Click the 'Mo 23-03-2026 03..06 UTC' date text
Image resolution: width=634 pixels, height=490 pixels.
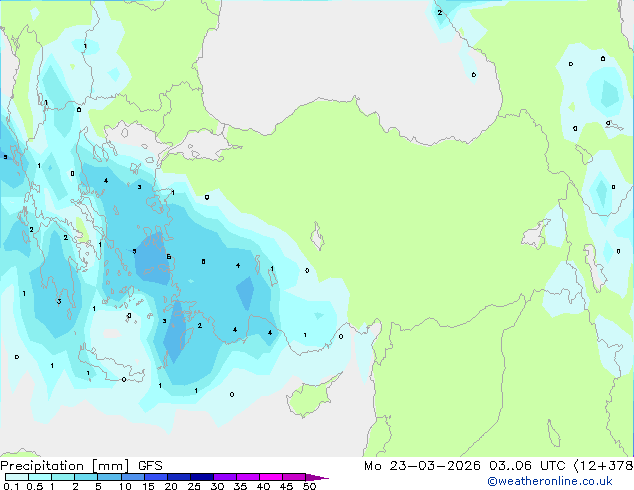pyautogui.click(x=464, y=466)
